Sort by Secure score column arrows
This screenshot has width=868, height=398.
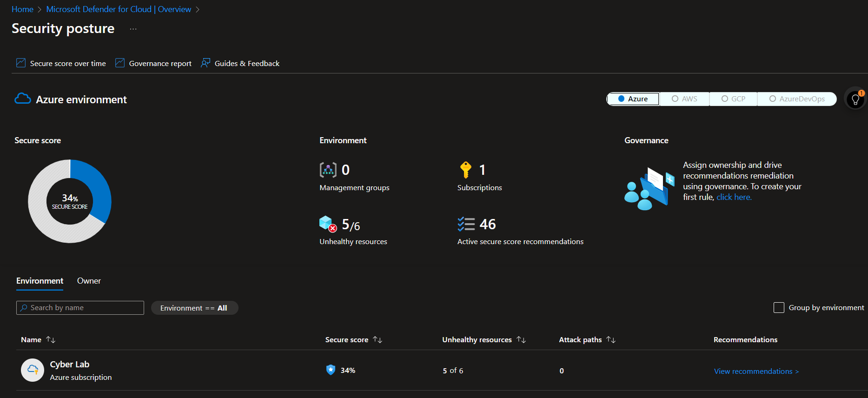pyautogui.click(x=378, y=340)
